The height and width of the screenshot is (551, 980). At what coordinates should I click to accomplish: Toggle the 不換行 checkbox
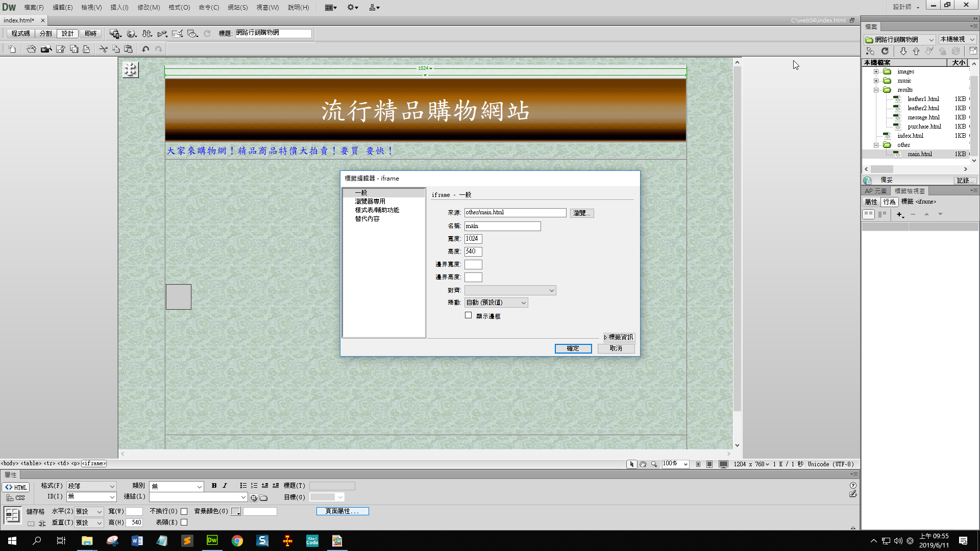(184, 511)
